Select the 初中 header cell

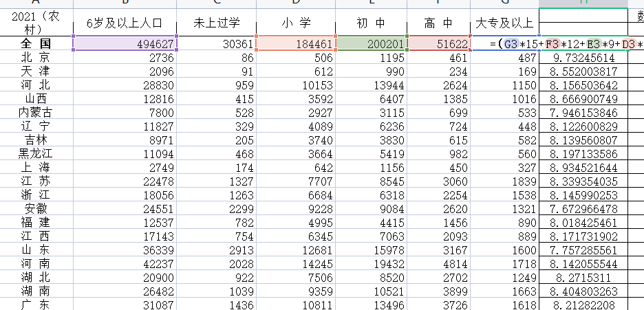click(372, 23)
